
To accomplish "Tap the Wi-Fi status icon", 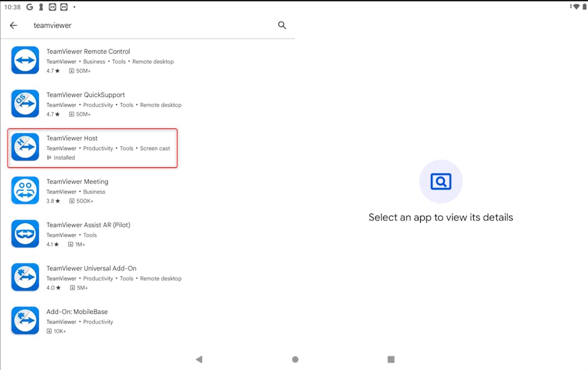I will pos(576,6).
